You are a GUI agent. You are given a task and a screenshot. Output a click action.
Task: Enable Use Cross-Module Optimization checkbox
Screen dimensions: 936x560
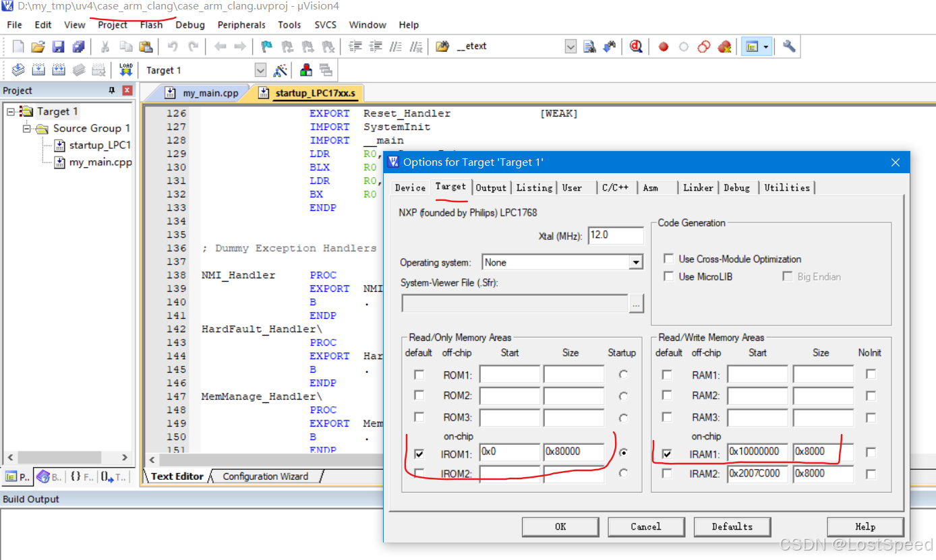point(669,259)
